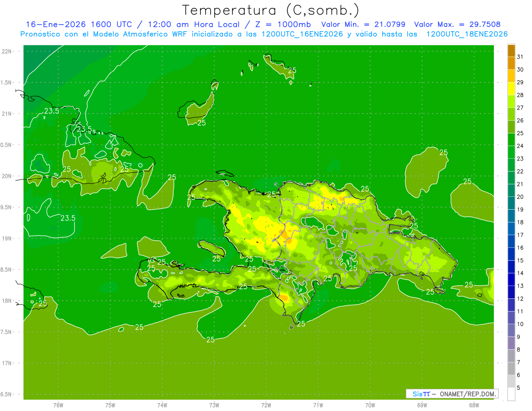The image size is (532, 411).
Task: Click the 6.5N latitude tick label
Action: 6,394
